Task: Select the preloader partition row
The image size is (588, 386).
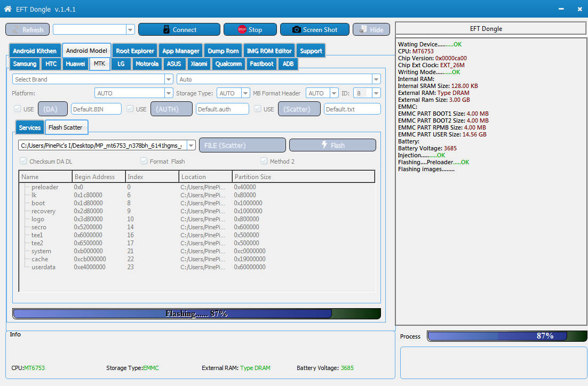Action: (197, 187)
